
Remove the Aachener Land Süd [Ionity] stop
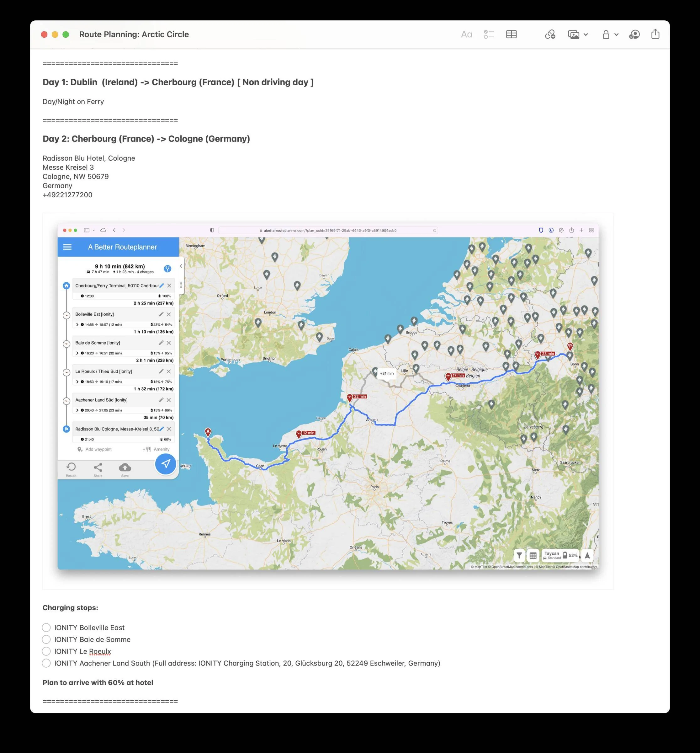click(169, 400)
